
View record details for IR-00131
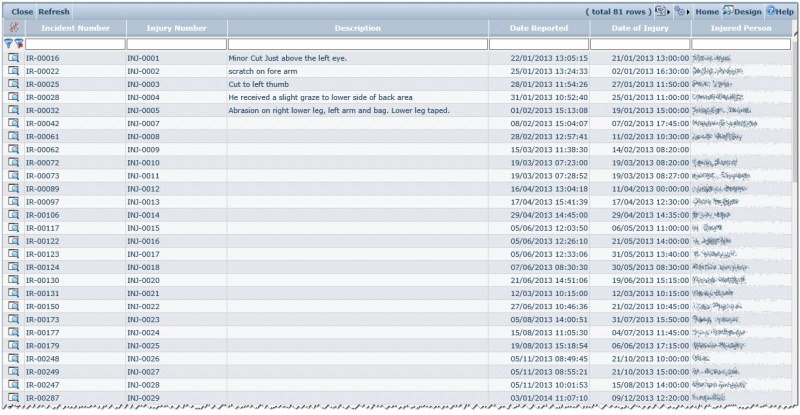pyautogui.click(x=13, y=293)
